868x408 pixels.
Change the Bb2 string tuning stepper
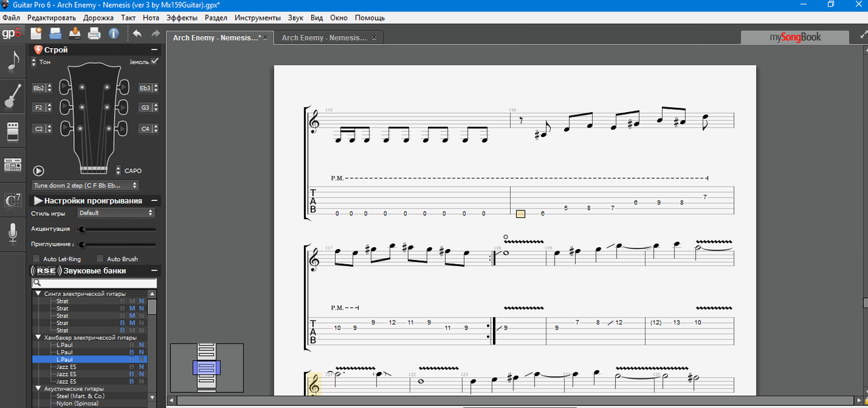click(x=50, y=88)
